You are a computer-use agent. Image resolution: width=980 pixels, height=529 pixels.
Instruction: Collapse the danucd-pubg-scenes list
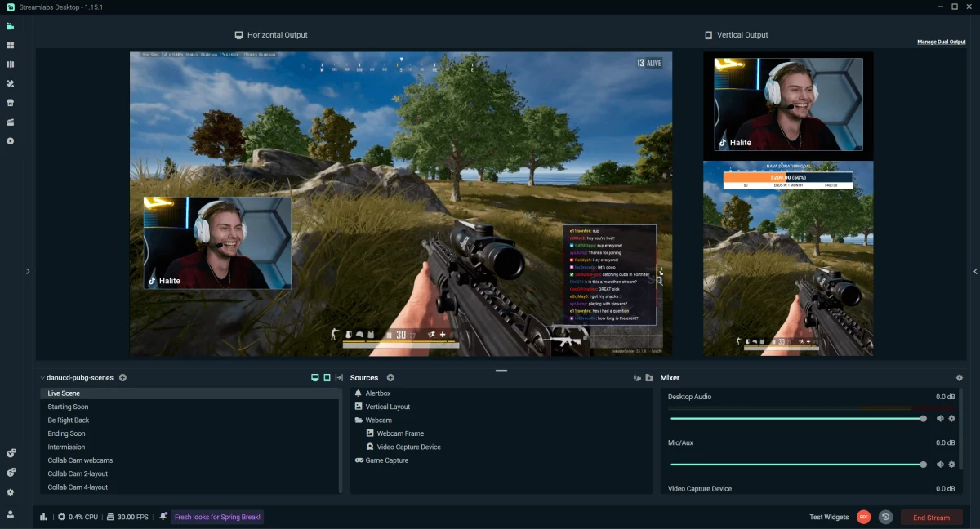pos(42,377)
